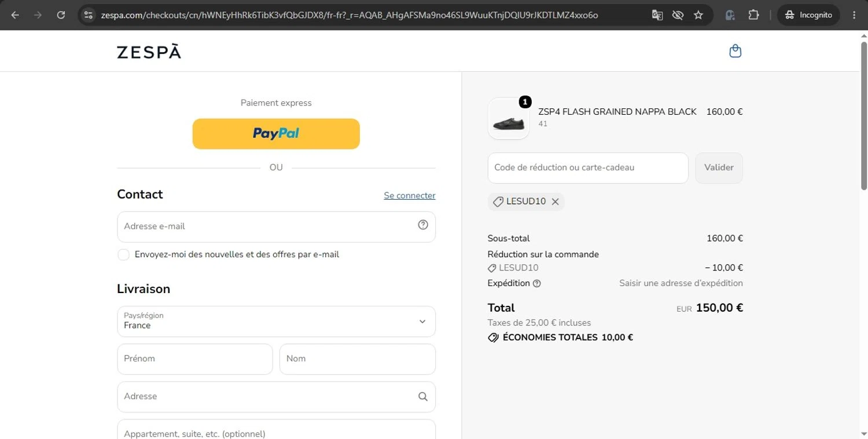Click the black sneaker product thumbnail
Image resolution: width=868 pixels, height=439 pixels.
tap(509, 119)
